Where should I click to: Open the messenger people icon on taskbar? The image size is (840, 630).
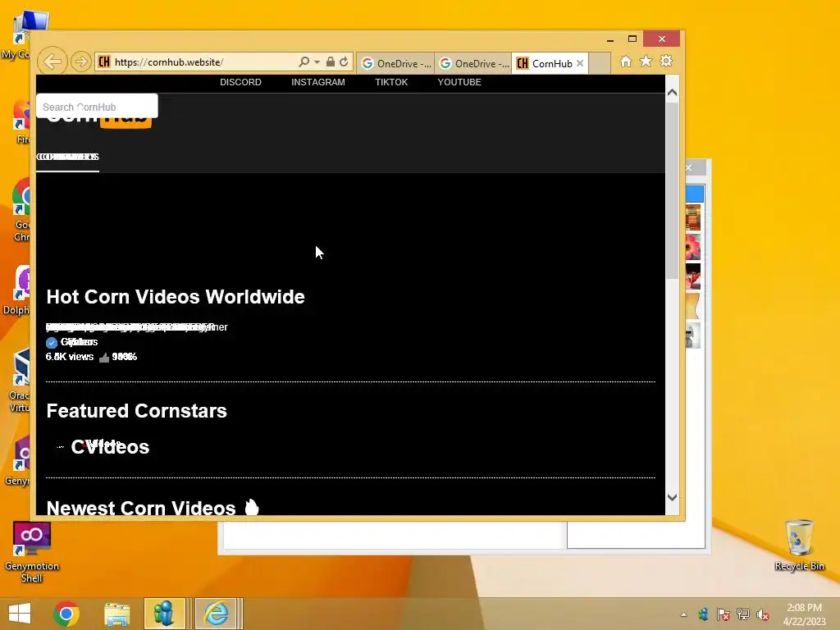coord(164,614)
